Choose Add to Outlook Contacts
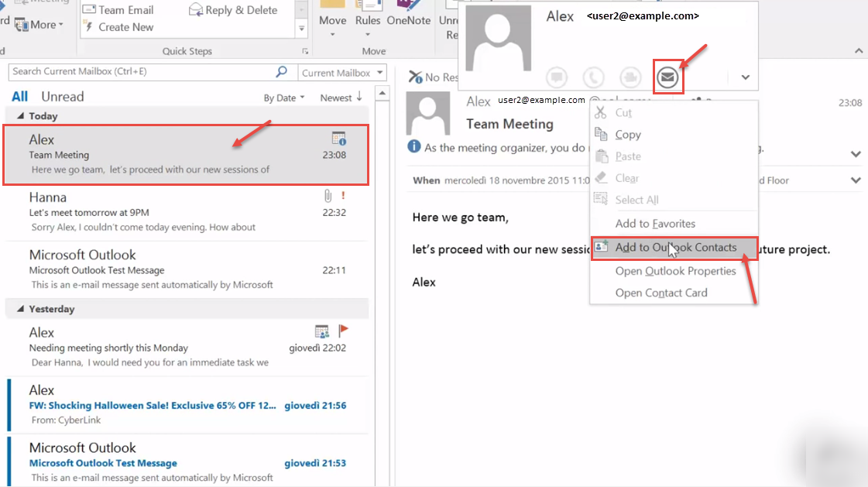The image size is (868, 487). (x=674, y=248)
